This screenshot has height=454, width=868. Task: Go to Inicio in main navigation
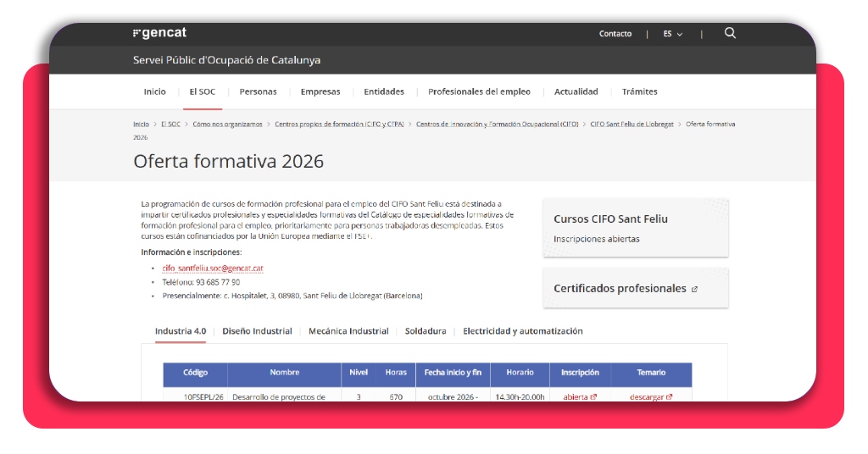tap(154, 91)
